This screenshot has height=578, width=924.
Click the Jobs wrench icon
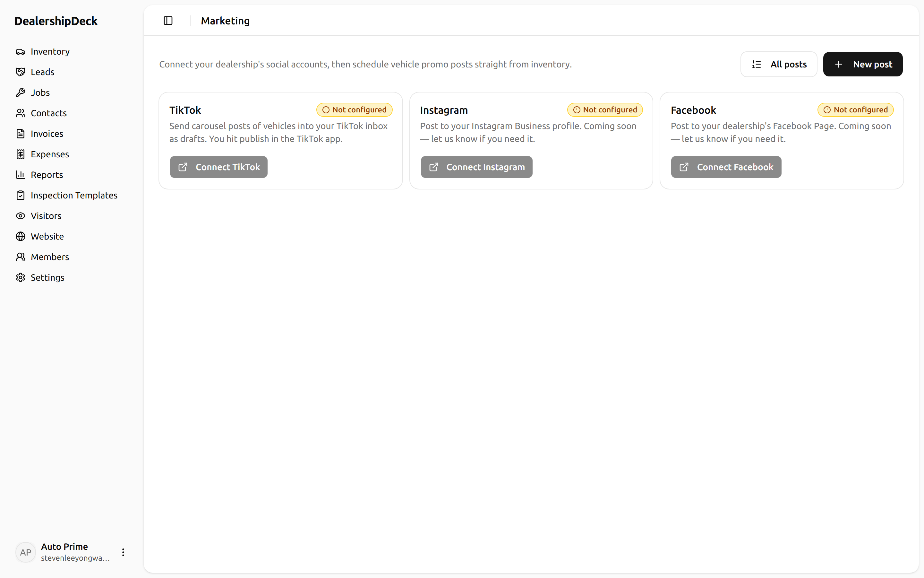21,92
